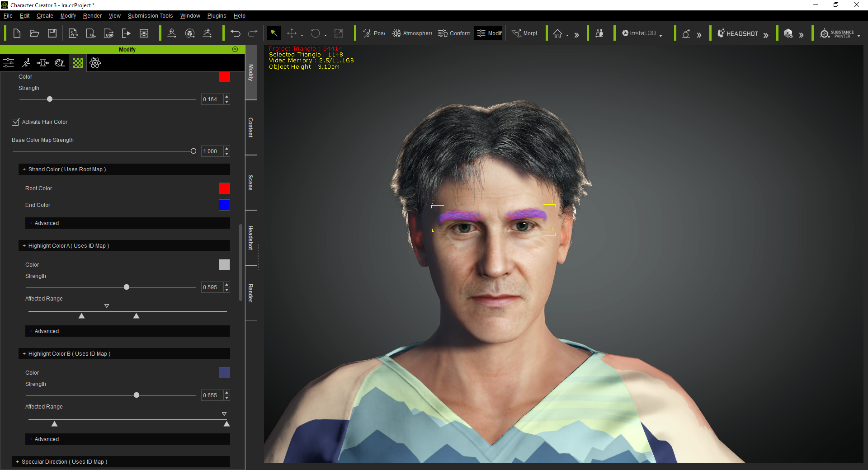The image size is (868, 470).
Task: Click the Conform button
Action: pos(454,33)
